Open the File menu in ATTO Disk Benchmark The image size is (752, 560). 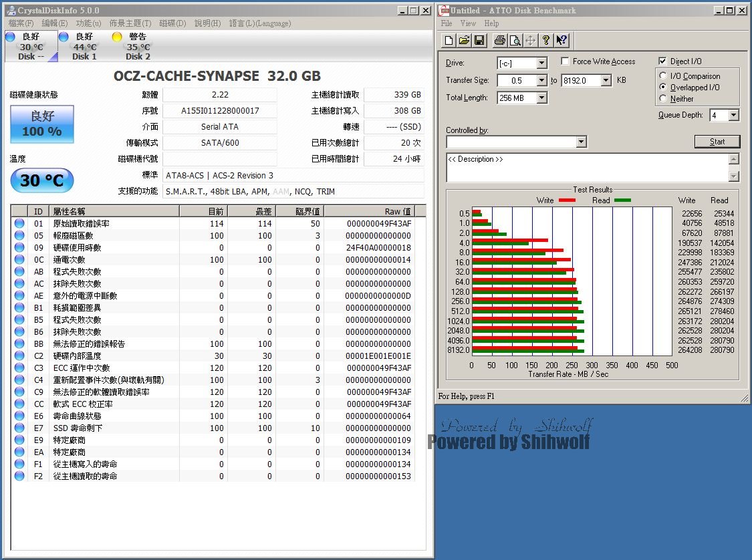pyautogui.click(x=447, y=23)
